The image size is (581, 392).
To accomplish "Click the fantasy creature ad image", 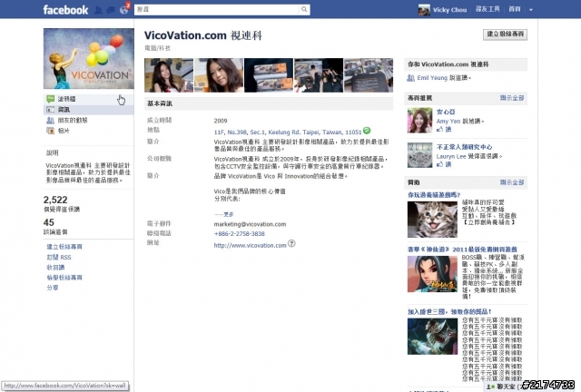I will 432,337.
